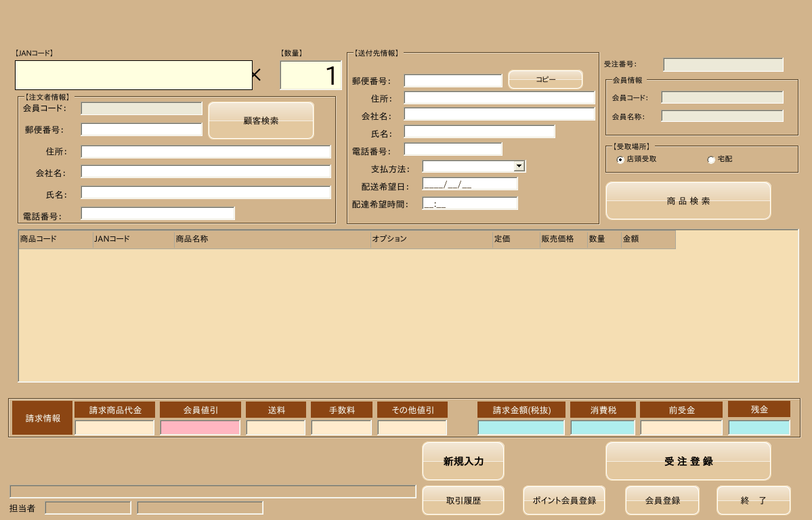Screen dimensions: 812x520
Task: Click the orderer 氏名 field
Action: pos(206,192)
